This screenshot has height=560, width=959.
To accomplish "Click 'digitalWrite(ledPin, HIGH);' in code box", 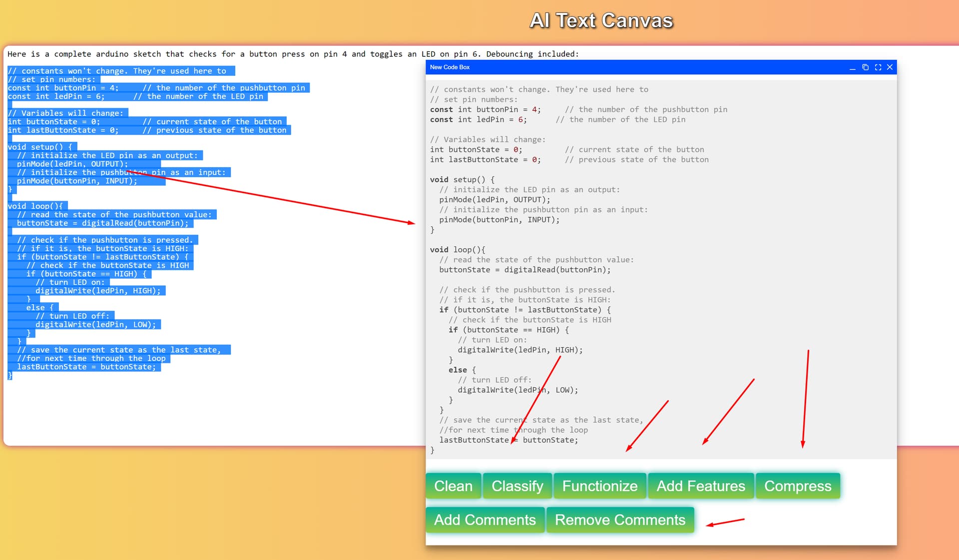I will click(x=519, y=350).
